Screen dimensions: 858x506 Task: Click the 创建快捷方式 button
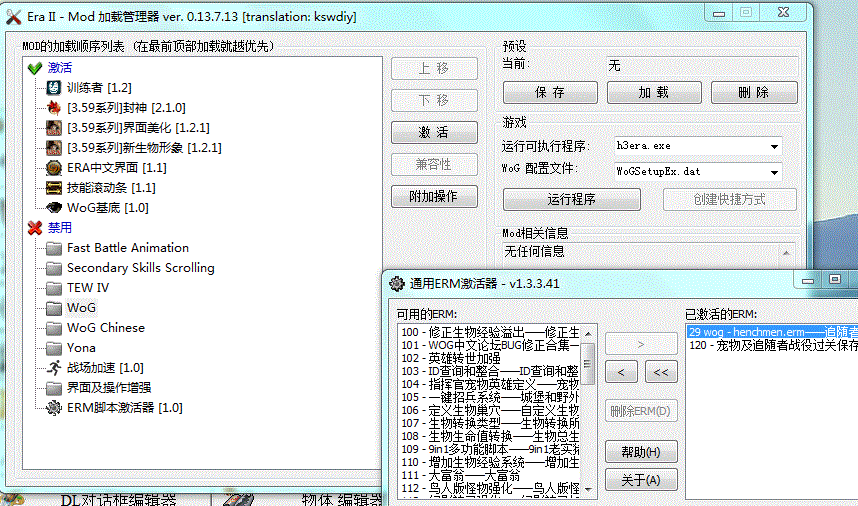[x=730, y=199]
